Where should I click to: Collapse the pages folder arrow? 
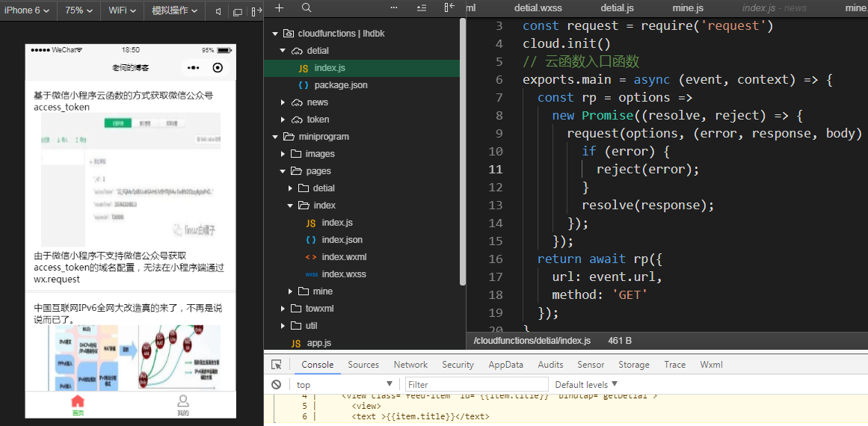pyautogui.click(x=283, y=171)
